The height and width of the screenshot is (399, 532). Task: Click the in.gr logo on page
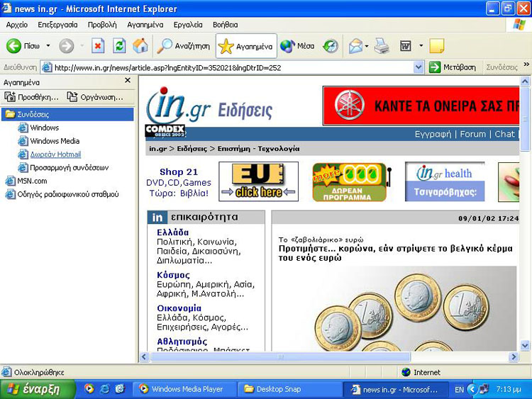point(178,106)
